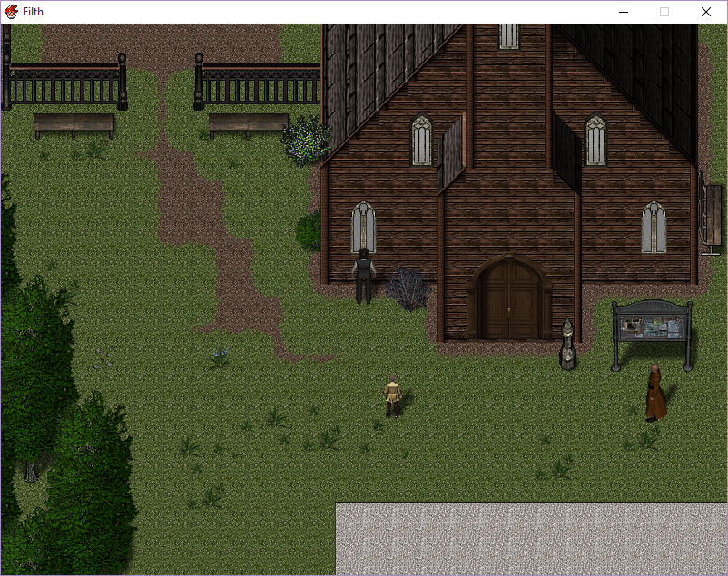Click the greyed-out maximize button
Image resolution: width=728 pixels, height=576 pixels.
pyautogui.click(x=664, y=12)
